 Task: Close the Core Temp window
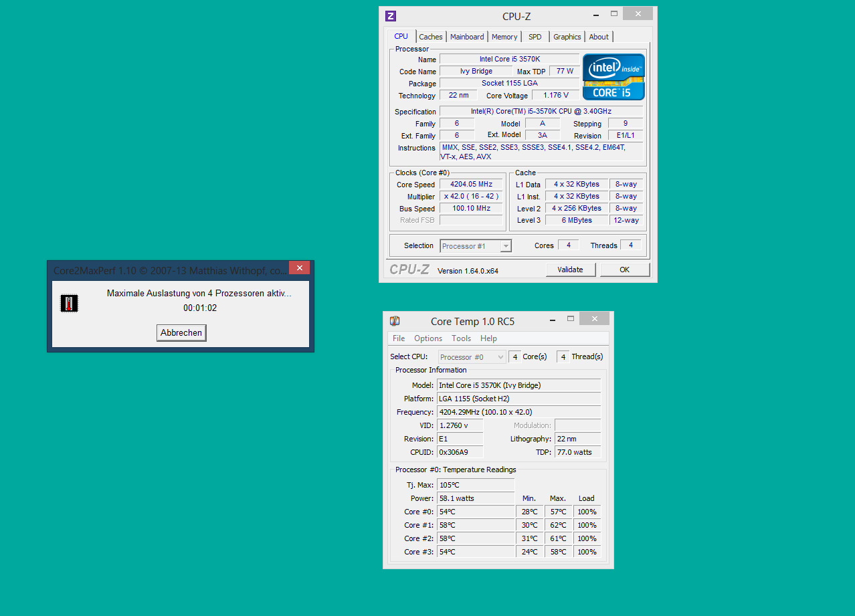pyautogui.click(x=594, y=318)
